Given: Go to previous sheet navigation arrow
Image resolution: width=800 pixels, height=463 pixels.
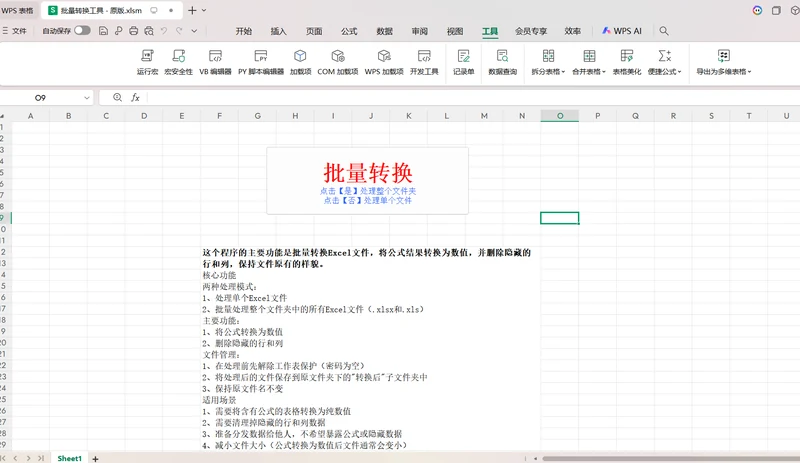Looking at the screenshot, I should [x=15, y=458].
